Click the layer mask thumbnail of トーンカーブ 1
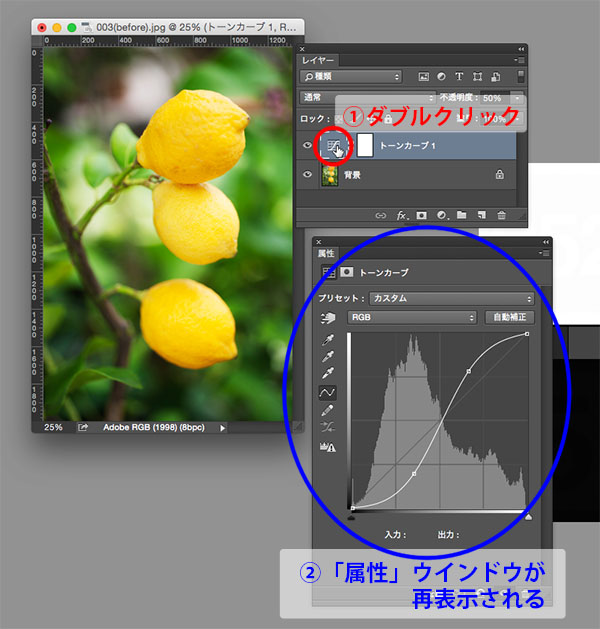This screenshot has height=629, width=600. (x=364, y=146)
